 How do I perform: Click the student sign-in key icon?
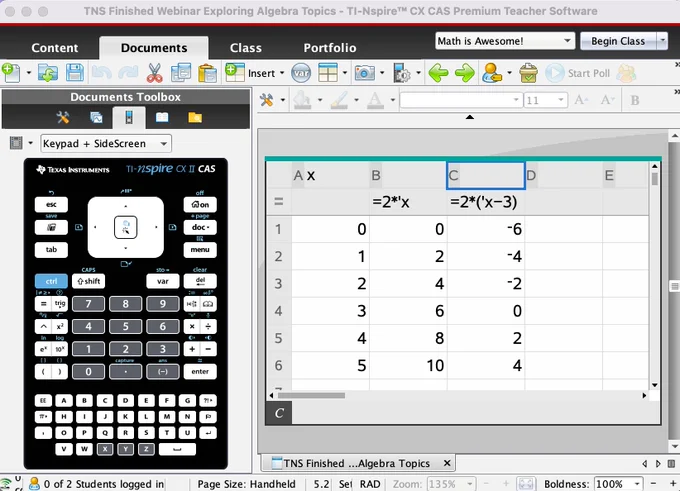(x=492, y=72)
